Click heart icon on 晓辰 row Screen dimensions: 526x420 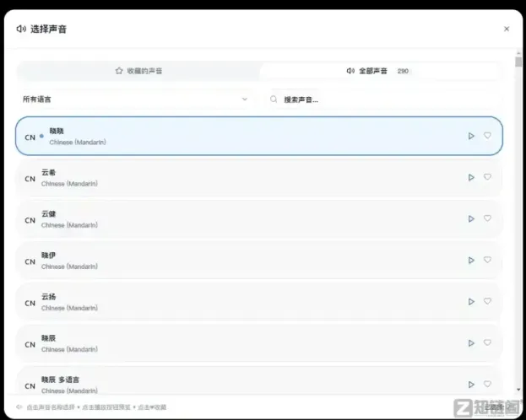point(487,342)
